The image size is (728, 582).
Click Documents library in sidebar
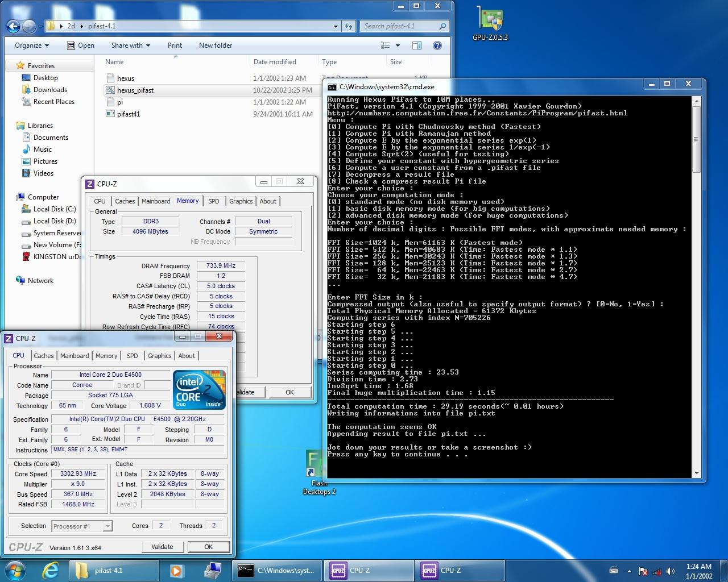pyautogui.click(x=51, y=138)
